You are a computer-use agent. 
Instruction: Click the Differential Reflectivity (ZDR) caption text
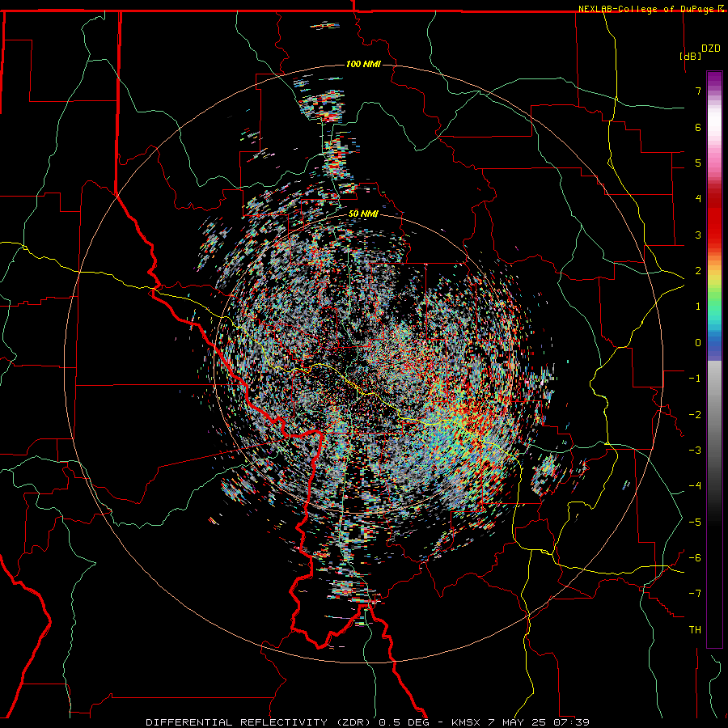[x=256, y=722]
